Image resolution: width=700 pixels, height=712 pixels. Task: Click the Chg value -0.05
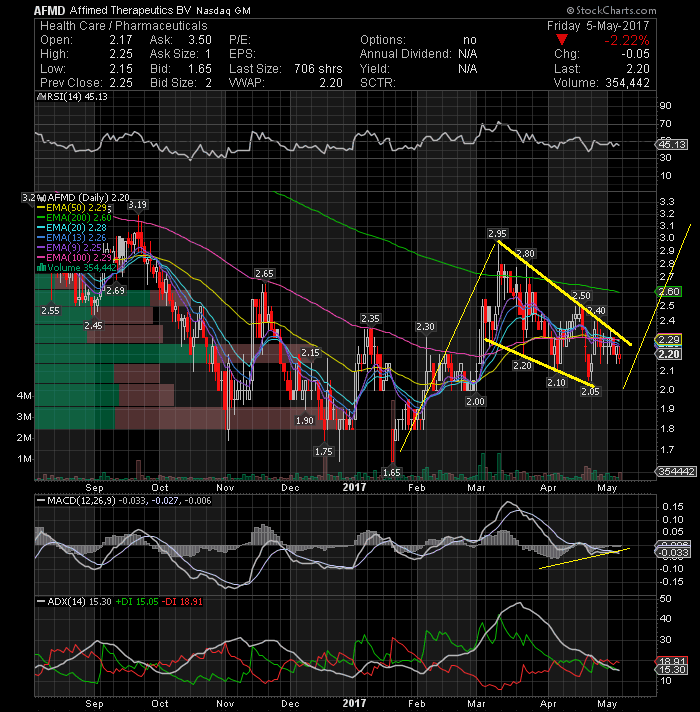(x=636, y=54)
